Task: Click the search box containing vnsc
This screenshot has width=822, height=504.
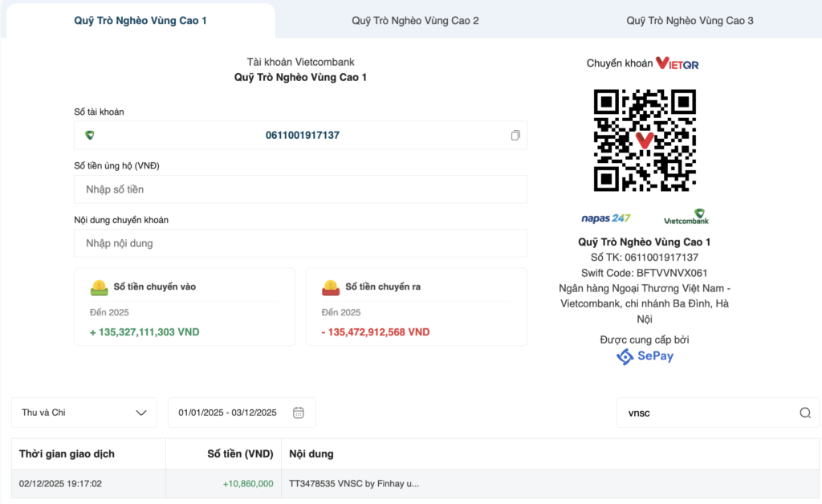Action: 706,413
